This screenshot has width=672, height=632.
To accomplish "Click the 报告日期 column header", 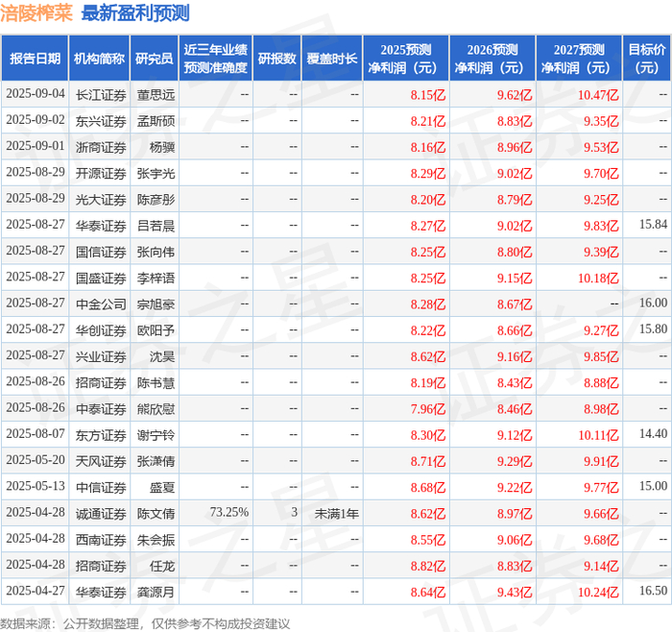I will point(35,59).
